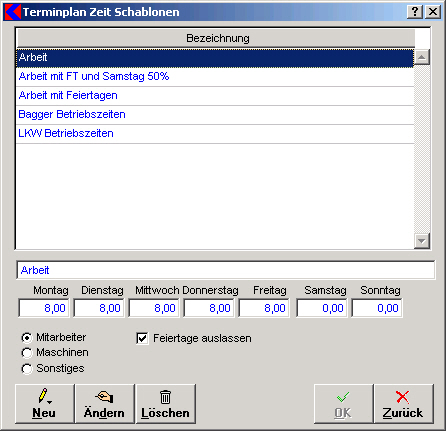Select the LKW Betriebszeiten entry
Screen dimensions: 446x431
coord(215,134)
